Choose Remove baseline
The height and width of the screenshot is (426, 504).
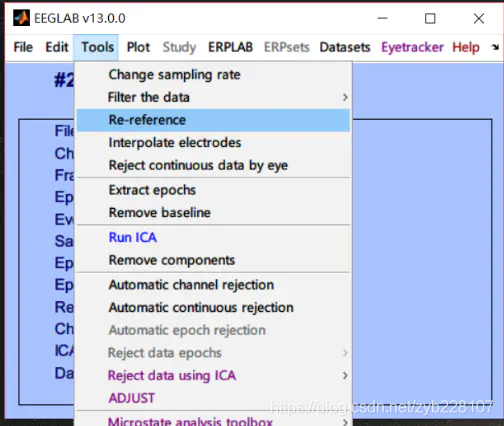[x=213, y=213]
